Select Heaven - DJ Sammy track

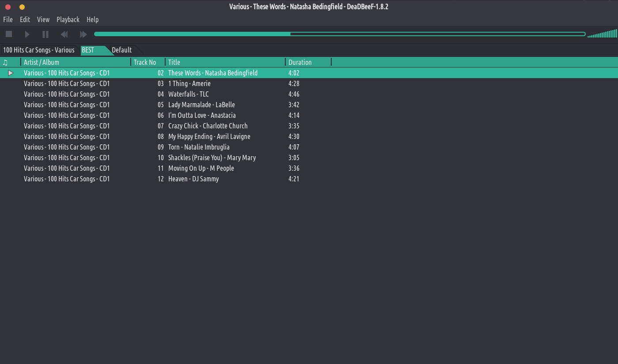tap(193, 179)
